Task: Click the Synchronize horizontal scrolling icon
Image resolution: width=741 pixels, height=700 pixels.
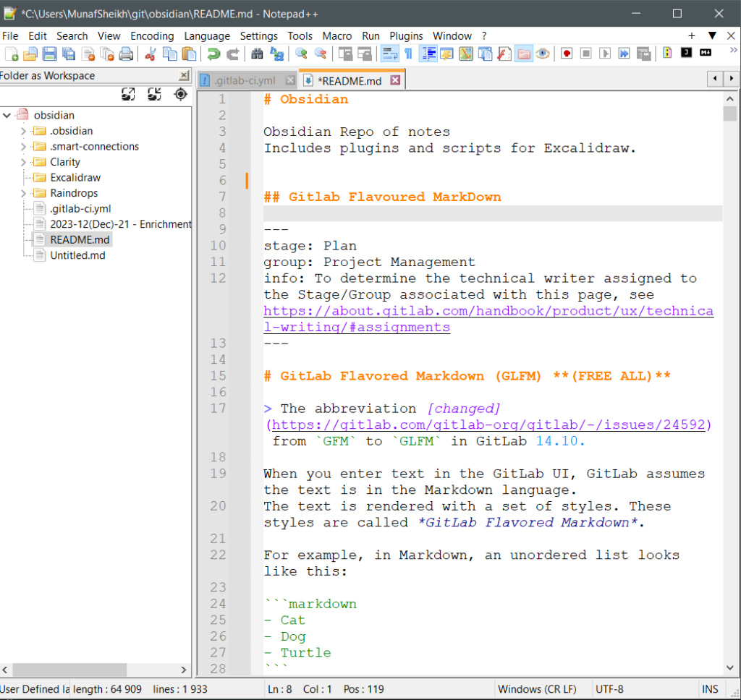Action: [365, 54]
